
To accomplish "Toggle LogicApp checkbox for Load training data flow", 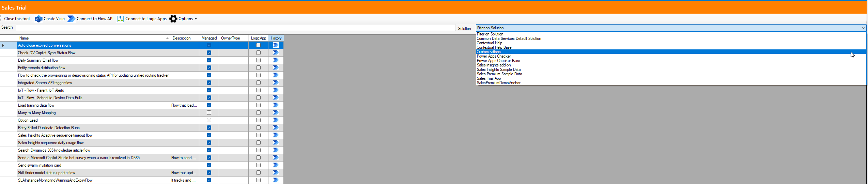I will pyautogui.click(x=258, y=105).
